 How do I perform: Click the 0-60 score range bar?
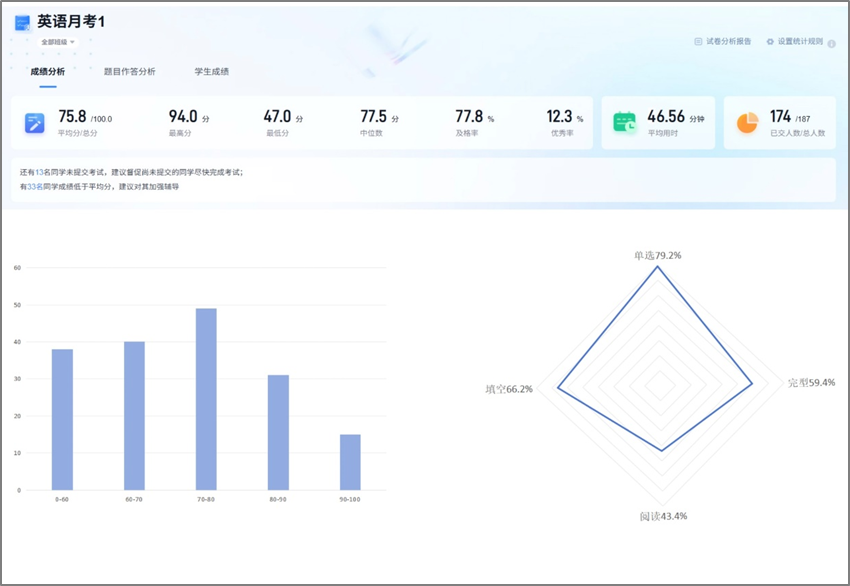[62, 419]
